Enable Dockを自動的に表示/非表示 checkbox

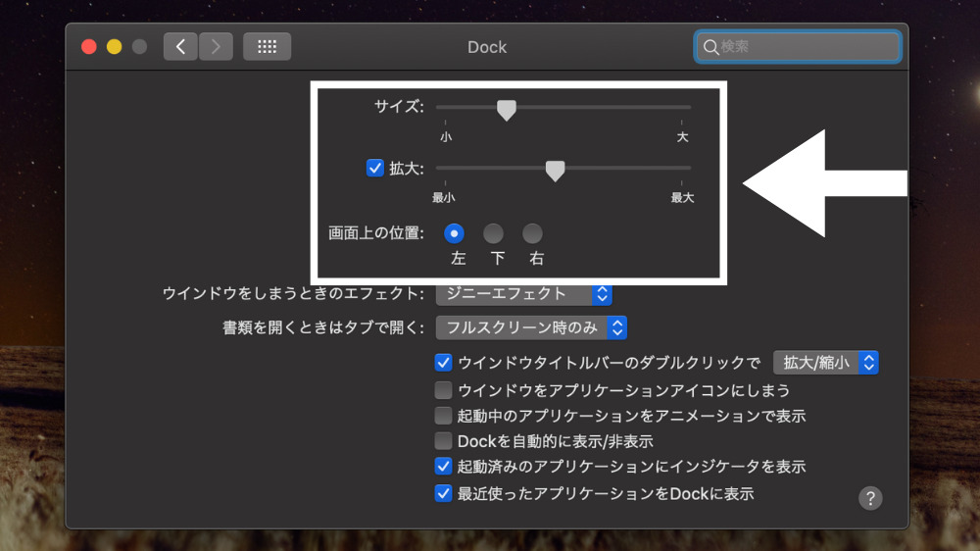(x=443, y=441)
